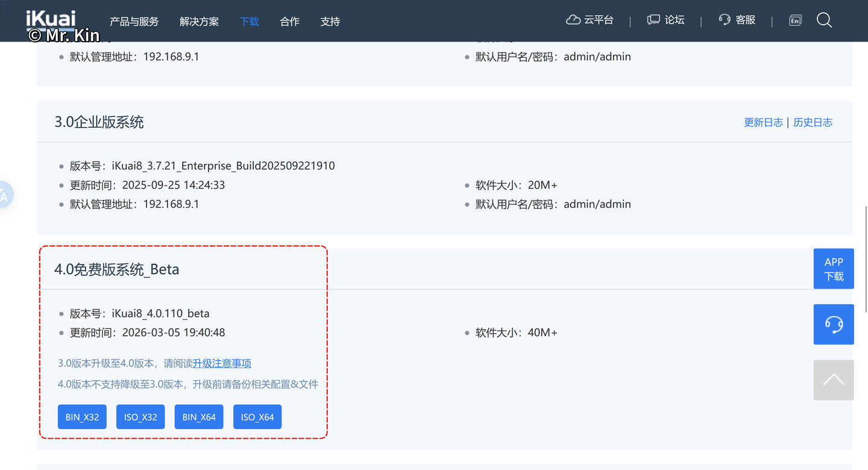Open the floating blue headset support button

coord(834,324)
